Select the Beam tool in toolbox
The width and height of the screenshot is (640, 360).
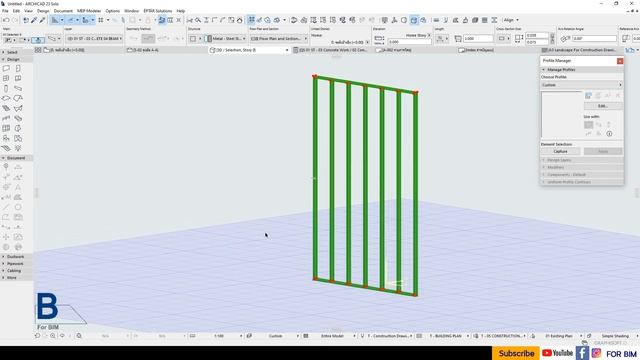pos(18,88)
